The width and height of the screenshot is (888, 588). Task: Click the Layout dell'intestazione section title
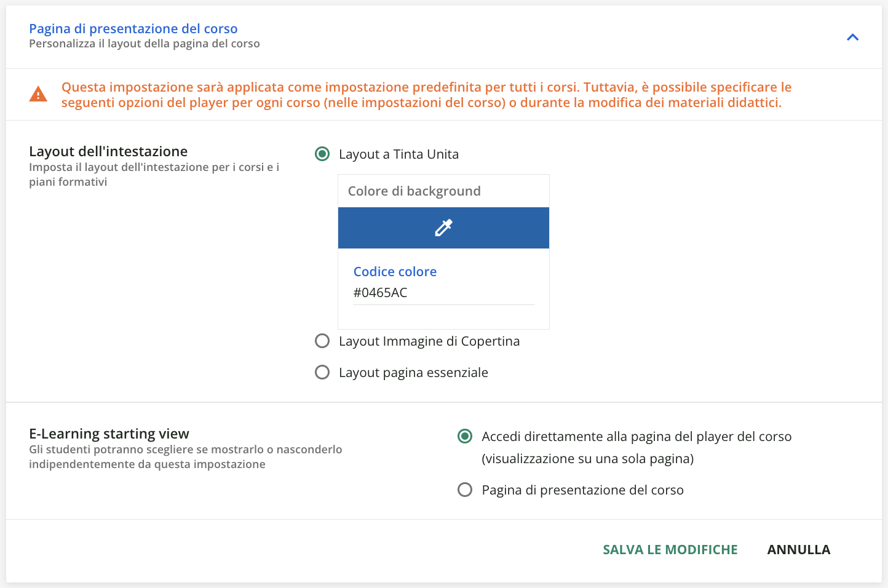[x=108, y=151]
